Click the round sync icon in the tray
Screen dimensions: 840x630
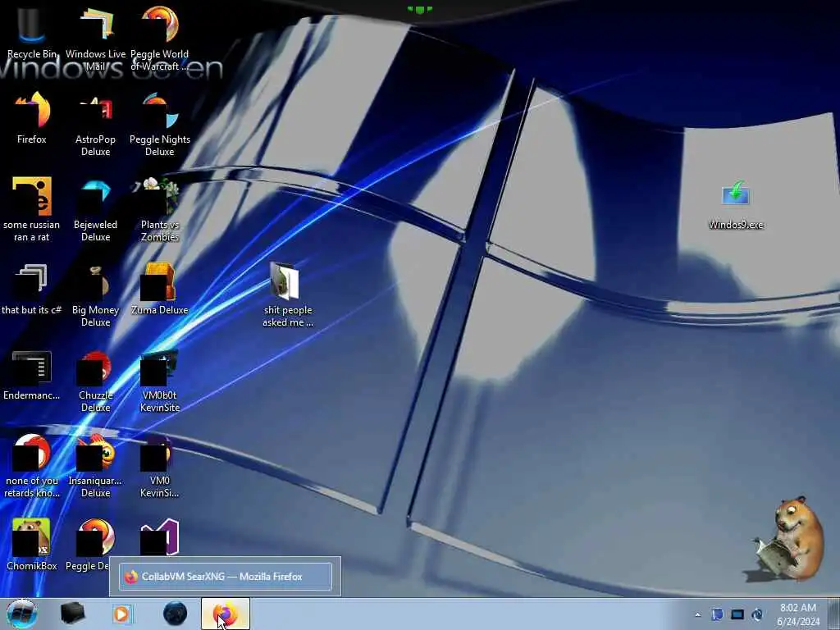[x=757, y=614]
